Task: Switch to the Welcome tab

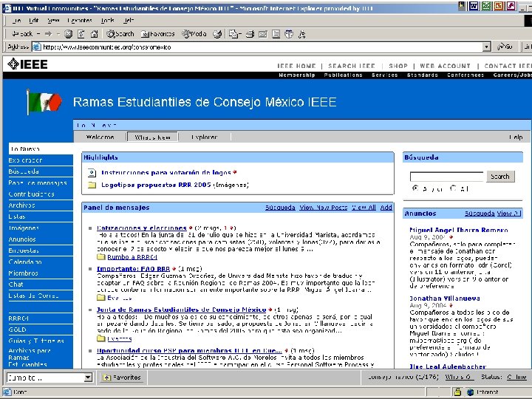Action: point(100,137)
